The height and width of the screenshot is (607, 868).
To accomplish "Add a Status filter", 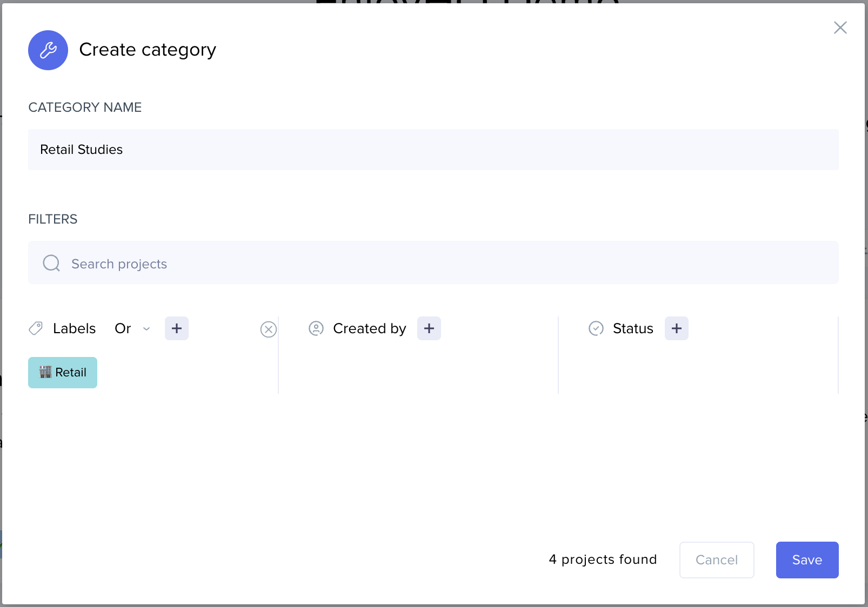I will [x=677, y=328].
